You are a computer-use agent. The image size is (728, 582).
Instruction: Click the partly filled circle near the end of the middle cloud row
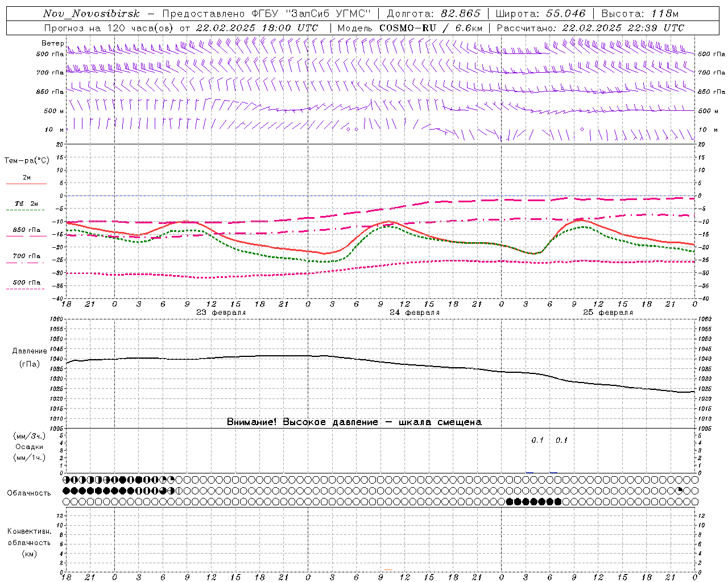(x=679, y=490)
